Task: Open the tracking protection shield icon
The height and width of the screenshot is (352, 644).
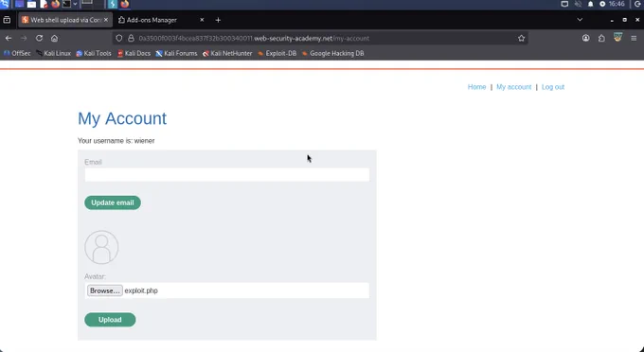Action: click(x=119, y=38)
